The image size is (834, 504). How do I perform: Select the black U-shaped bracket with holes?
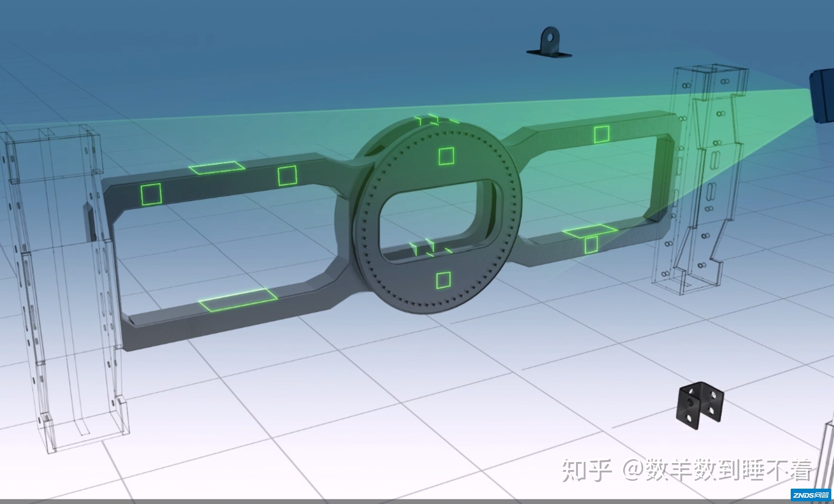tap(700, 406)
